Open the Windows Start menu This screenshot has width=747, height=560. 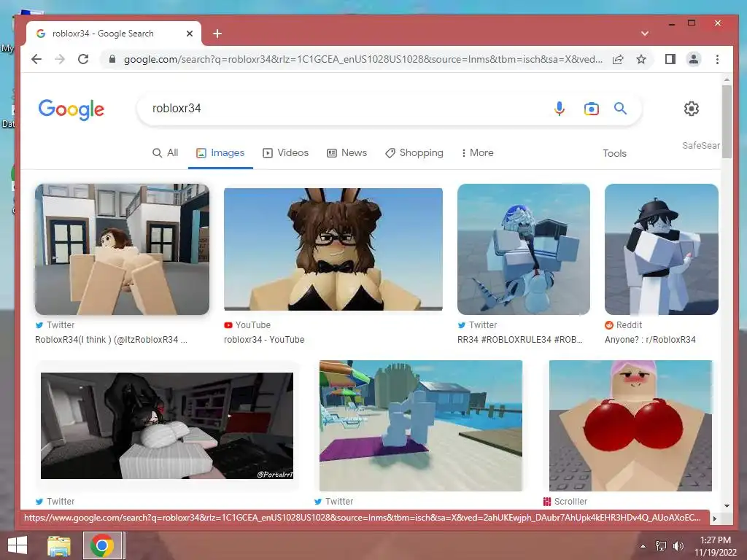point(18,545)
